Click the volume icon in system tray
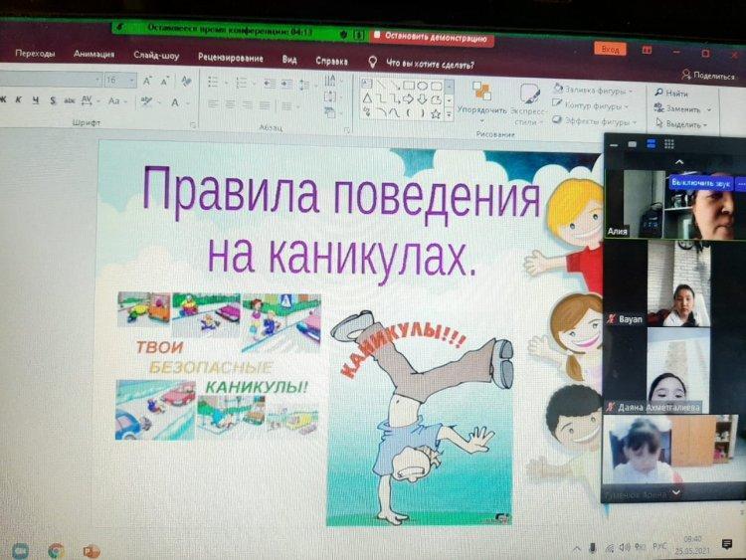The image size is (746, 560). (625, 548)
